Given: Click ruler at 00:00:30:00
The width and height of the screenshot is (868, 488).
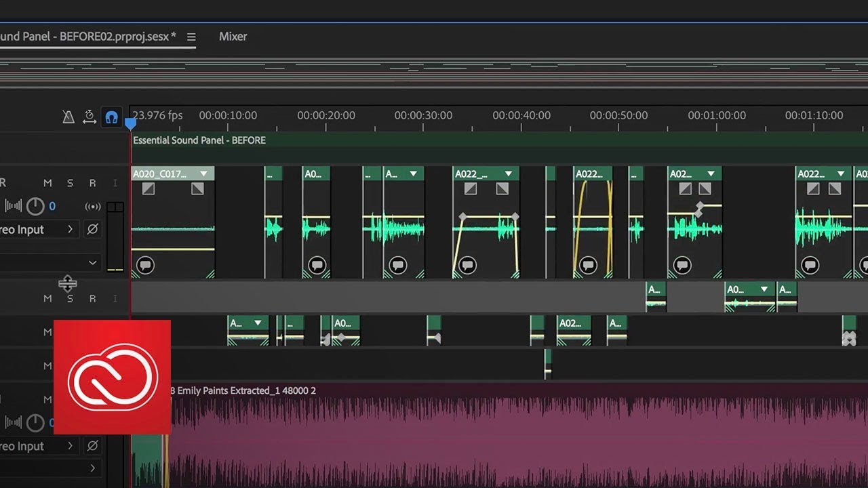Looking at the screenshot, I should [423, 115].
